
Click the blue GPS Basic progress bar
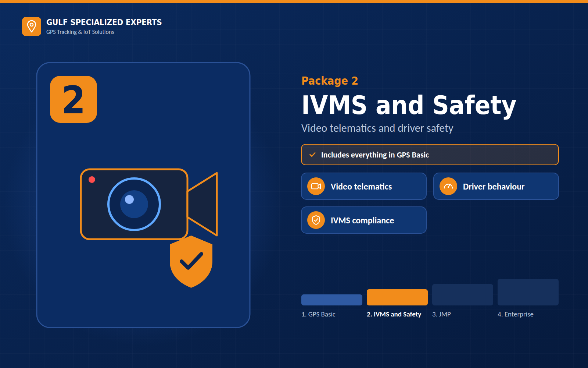click(x=332, y=300)
